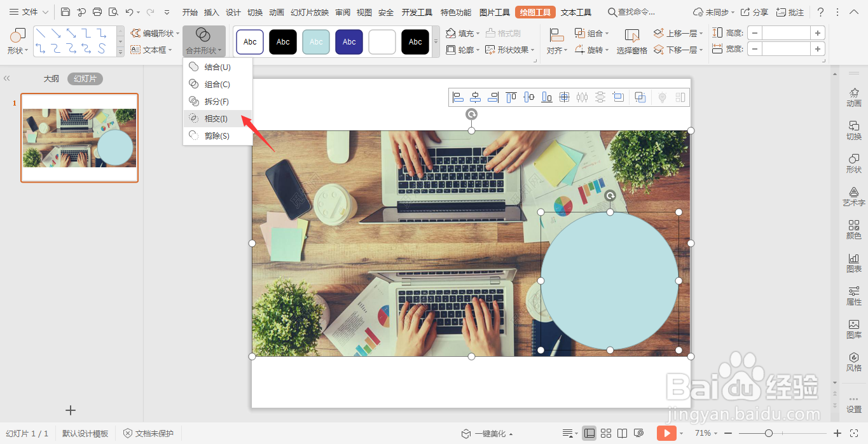Open 切换 transition side panel
This screenshot has height=444, width=868.
tap(854, 131)
